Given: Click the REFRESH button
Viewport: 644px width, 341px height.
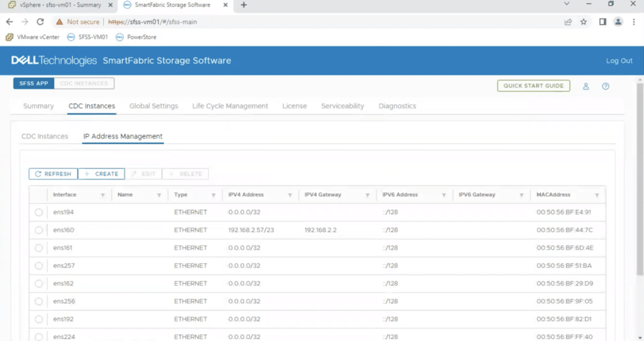Looking at the screenshot, I should click(53, 174).
